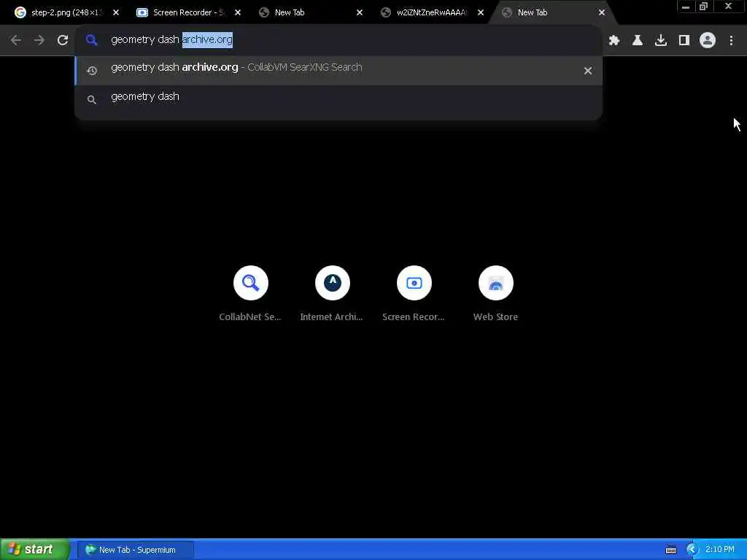Image resolution: width=747 pixels, height=560 pixels.
Task: Click the history icon beside the archive.org suggestion
Action: coord(92,71)
